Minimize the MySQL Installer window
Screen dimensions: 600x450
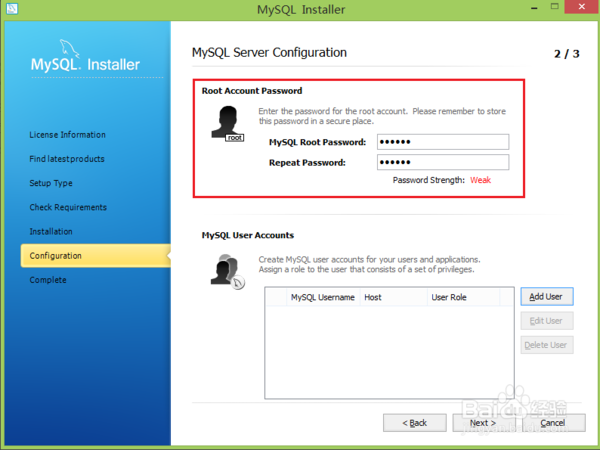(x=535, y=8)
